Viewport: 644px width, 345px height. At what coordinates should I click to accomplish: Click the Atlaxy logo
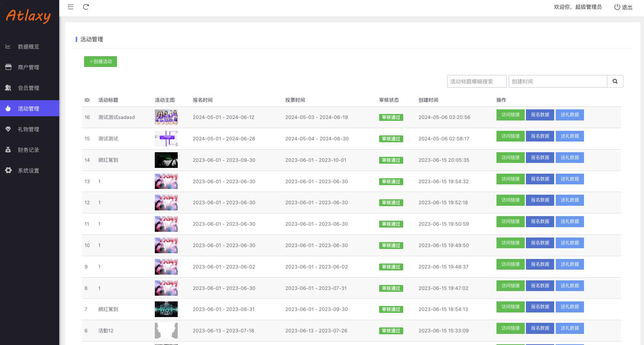[x=29, y=16]
